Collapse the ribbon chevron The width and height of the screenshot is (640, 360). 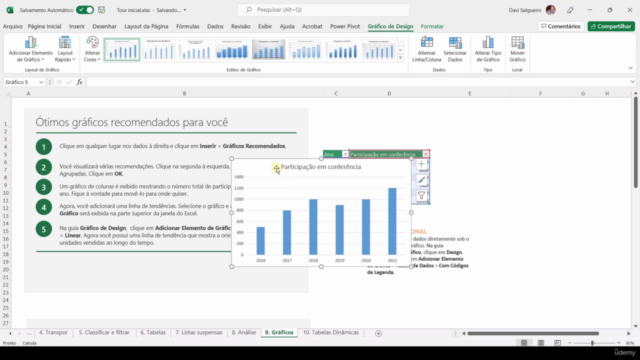click(631, 68)
